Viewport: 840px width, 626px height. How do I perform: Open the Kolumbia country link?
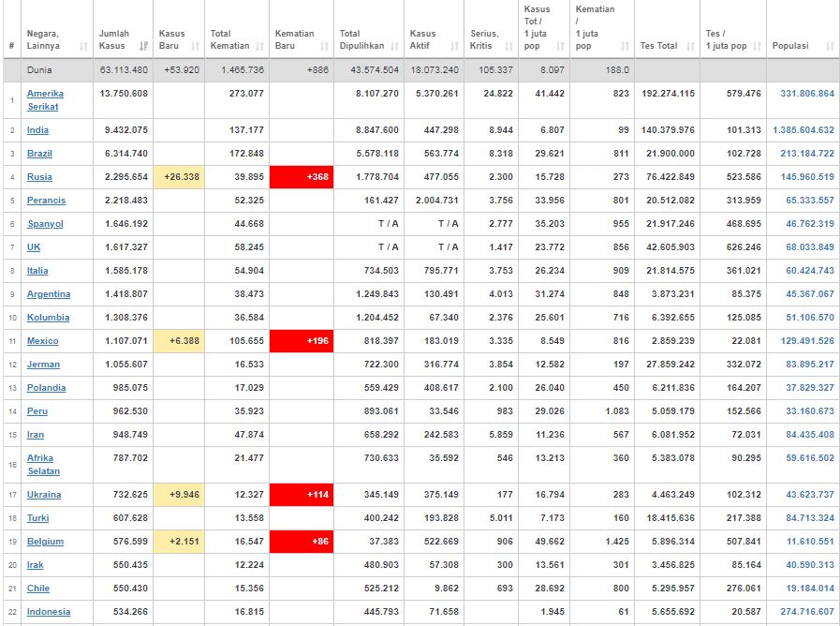[48, 318]
